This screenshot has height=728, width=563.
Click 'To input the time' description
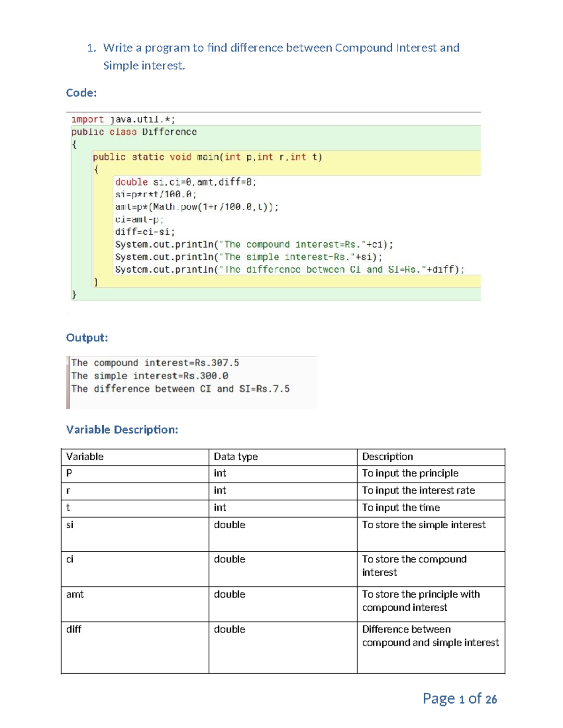click(x=401, y=508)
